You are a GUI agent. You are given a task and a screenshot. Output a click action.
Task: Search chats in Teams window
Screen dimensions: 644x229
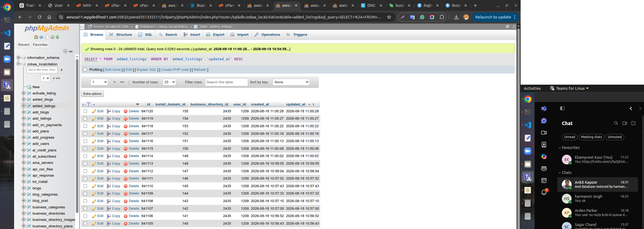[x=616, y=123]
